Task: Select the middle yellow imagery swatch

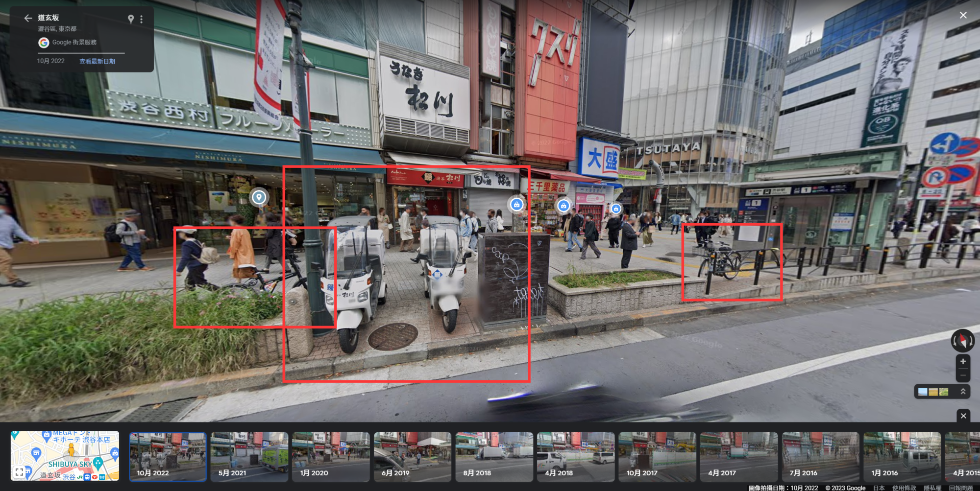Action: (933, 392)
